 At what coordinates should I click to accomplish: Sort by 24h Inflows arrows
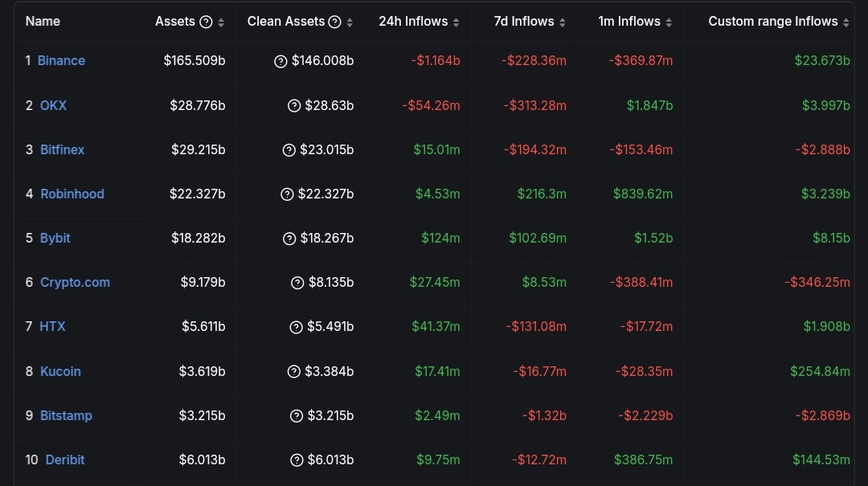(x=457, y=22)
